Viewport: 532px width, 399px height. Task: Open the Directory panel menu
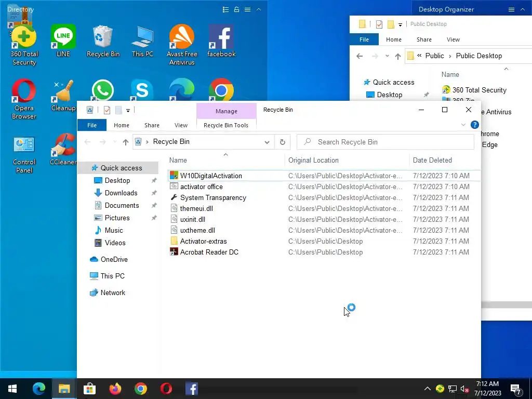(x=248, y=9)
